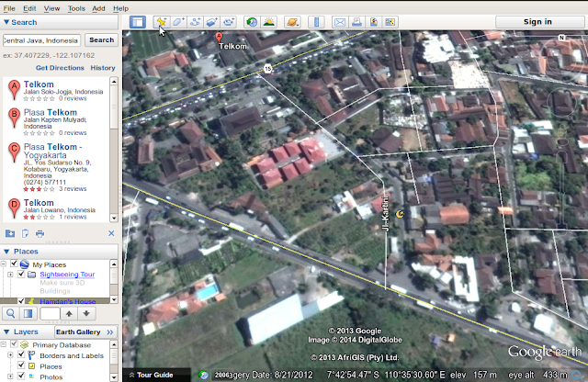The width and height of the screenshot is (588, 382).
Task: Expand the Borders and Labels node
Action: [10, 354]
